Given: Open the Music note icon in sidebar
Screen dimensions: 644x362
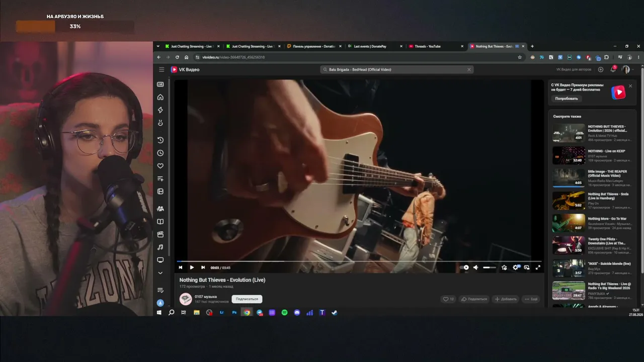Looking at the screenshot, I should [x=160, y=247].
